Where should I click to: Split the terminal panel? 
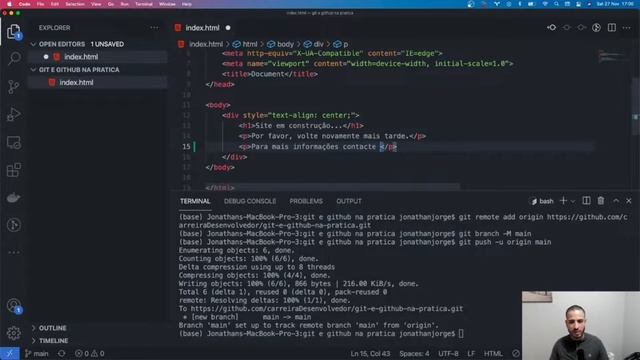click(586, 201)
